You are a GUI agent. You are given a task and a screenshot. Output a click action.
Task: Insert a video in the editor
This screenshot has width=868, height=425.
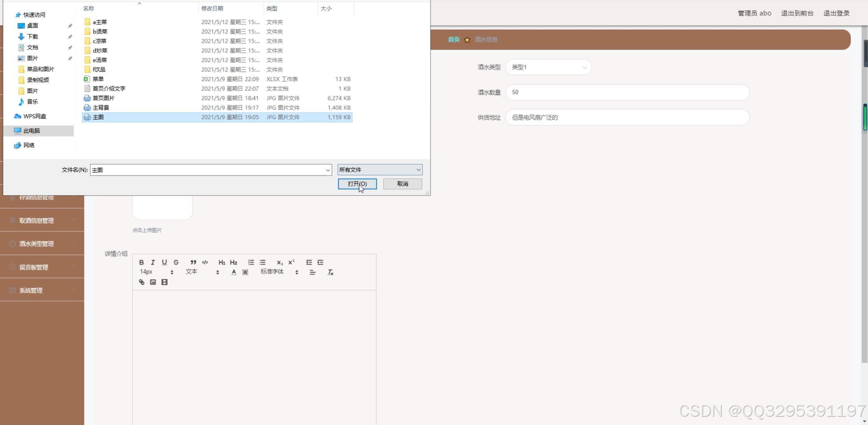click(x=164, y=282)
